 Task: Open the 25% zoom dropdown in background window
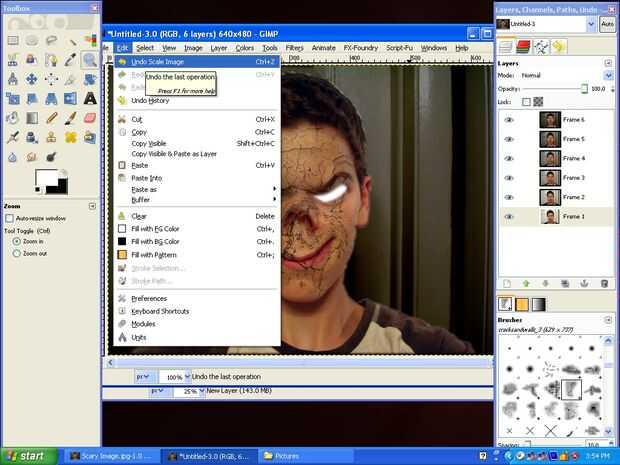click(x=202, y=391)
